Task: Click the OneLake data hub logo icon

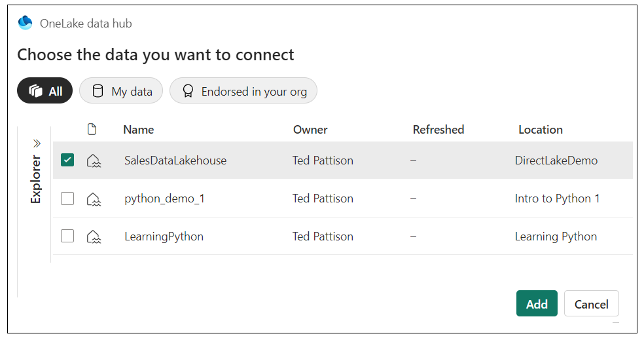Action: coord(25,23)
